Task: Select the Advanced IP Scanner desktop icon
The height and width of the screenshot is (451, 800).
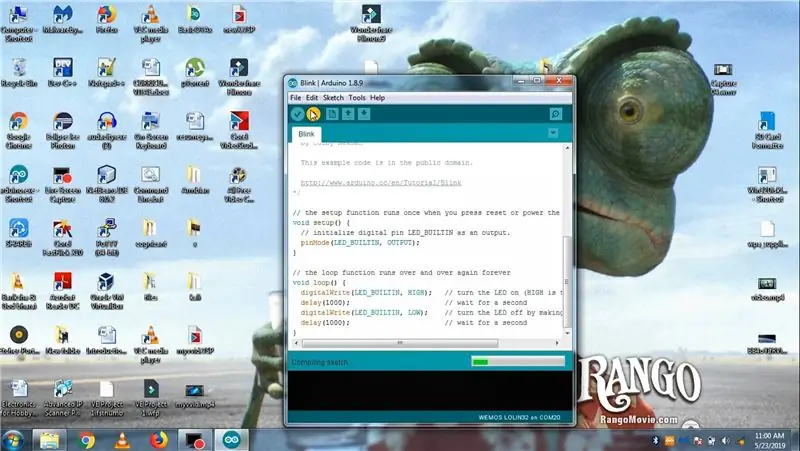Action: tap(62, 398)
